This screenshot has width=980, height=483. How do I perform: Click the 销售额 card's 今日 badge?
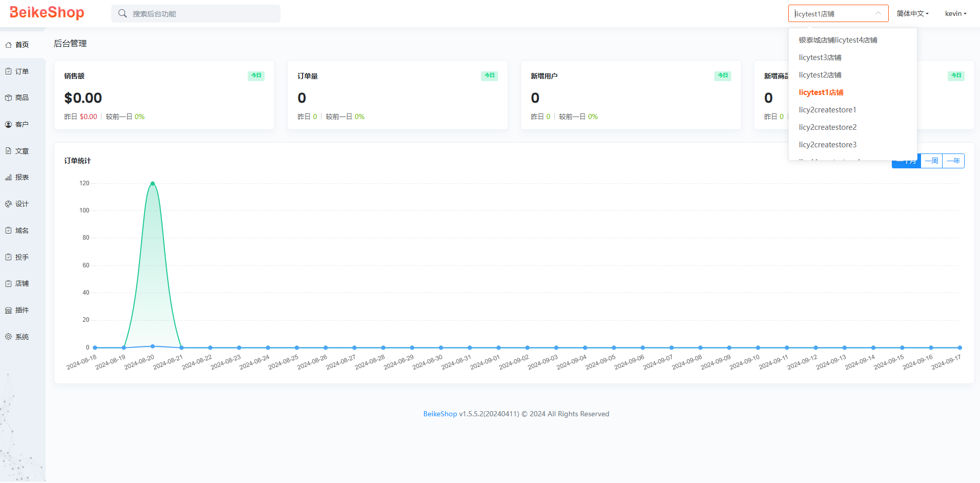pyautogui.click(x=256, y=75)
